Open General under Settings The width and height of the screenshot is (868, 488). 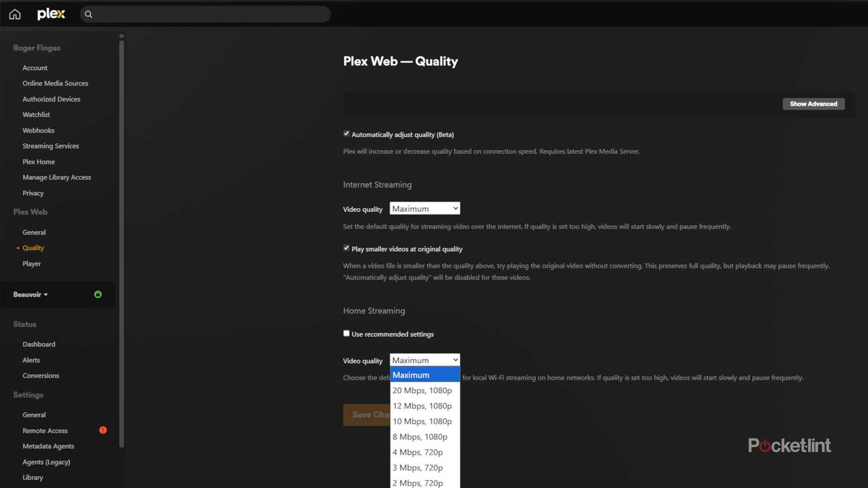(x=34, y=415)
